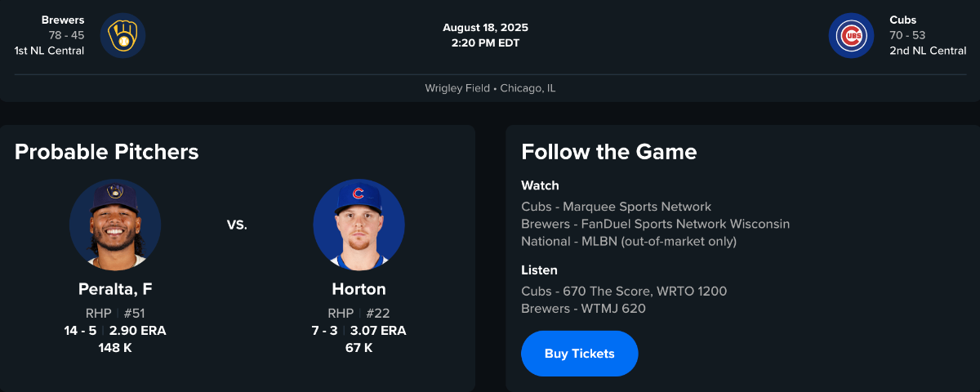
Task: Select Brewers WTMJ 620 radio listing
Action: pyautogui.click(x=583, y=308)
